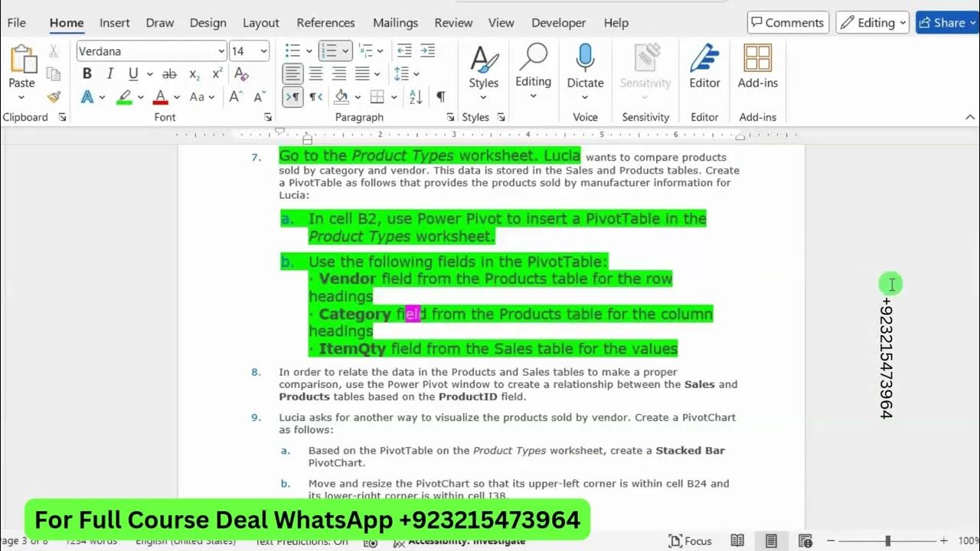Image resolution: width=980 pixels, height=551 pixels.
Task: Expand the Underline style arrow
Action: tap(149, 74)
